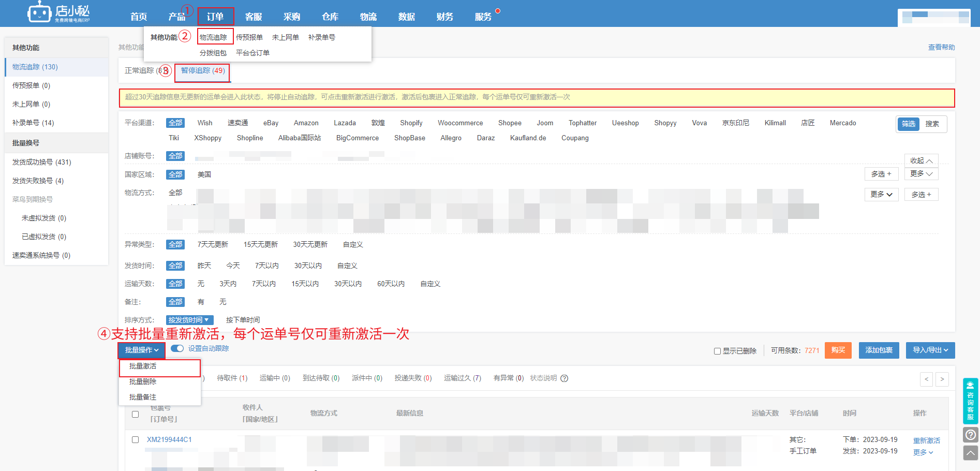Click 重新激活 link for XM2199444C1
The width and height of the screenshot is (980, 471).
[927, 440]
